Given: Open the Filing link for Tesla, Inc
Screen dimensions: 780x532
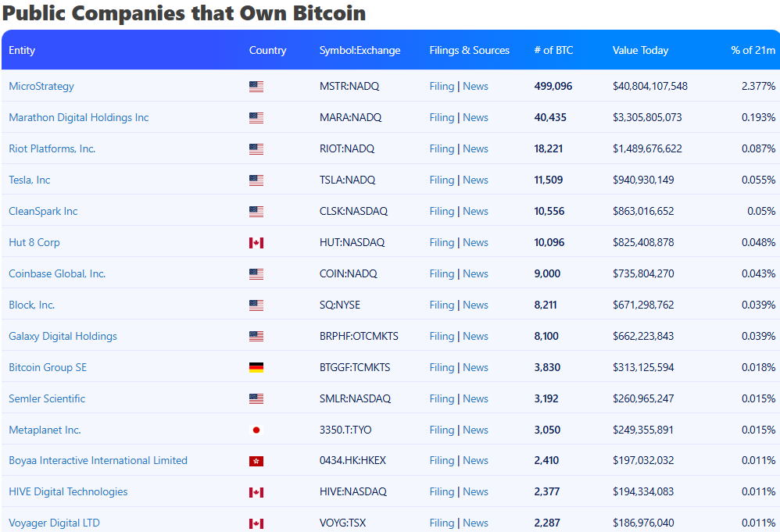Looking at the screenshot, I should [442, 180].
